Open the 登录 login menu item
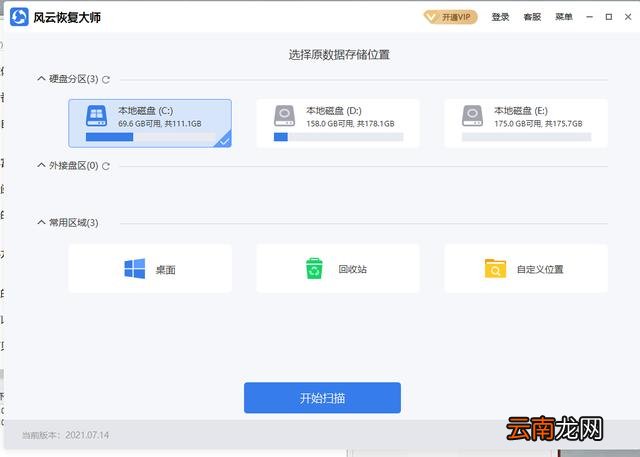 point(500,17)
